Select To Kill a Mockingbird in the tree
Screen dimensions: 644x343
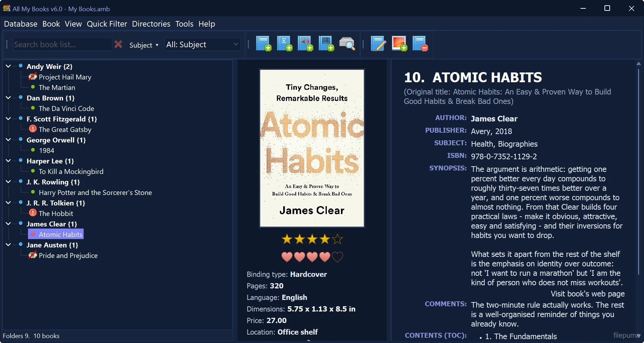[71, 171]
